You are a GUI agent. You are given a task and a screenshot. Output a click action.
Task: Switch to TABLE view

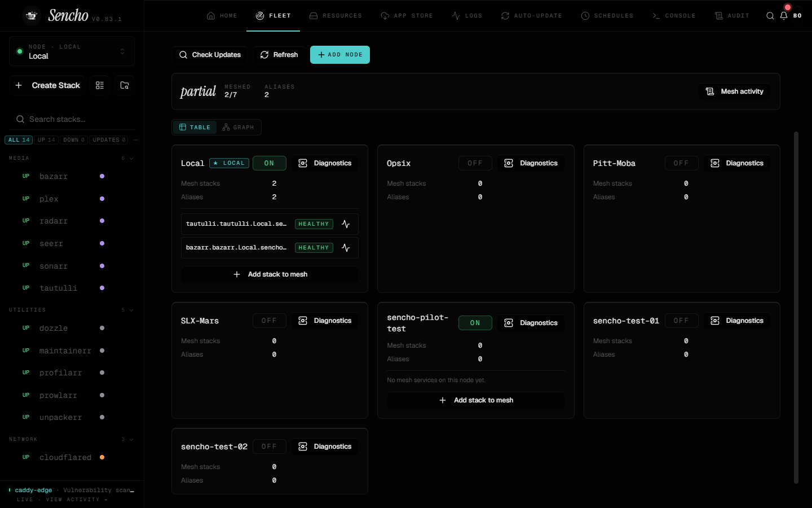195,128
